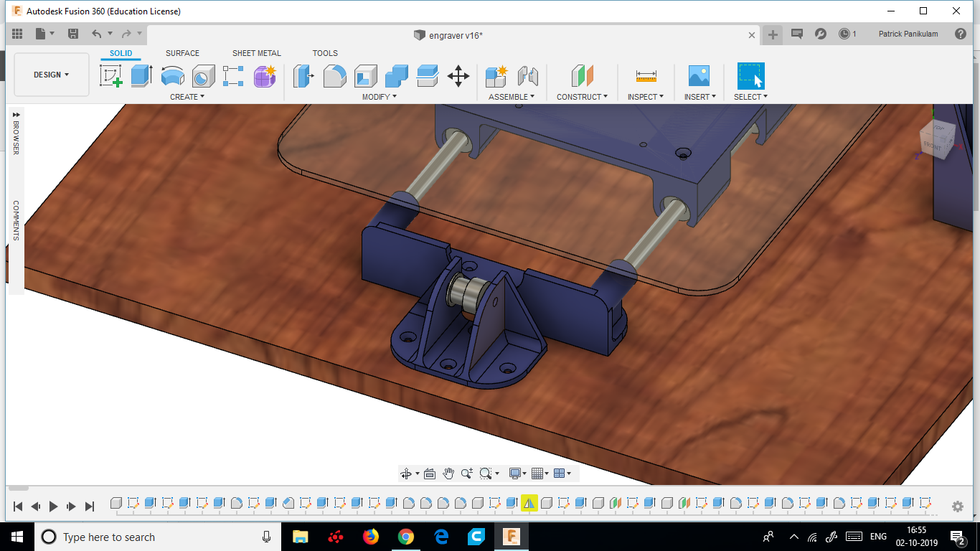The width and height of the screenshot is (980, 551).
Task: Expand the CREATE dropdown
Action: pyautogui.click(x=186, y=97)
